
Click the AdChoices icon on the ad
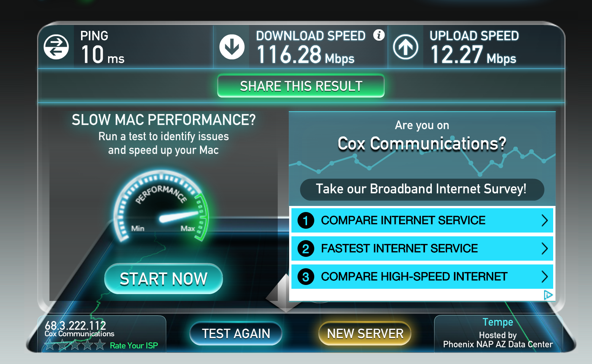548,295
